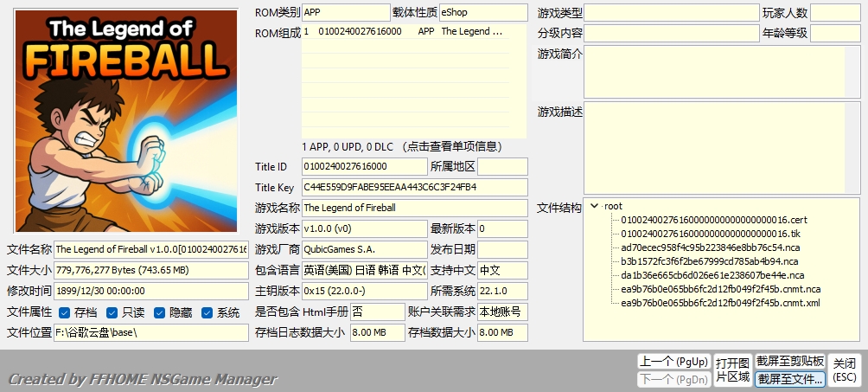Select the .cert file in tree
Screen dimensions: 868x392
(x=714, y=220)
